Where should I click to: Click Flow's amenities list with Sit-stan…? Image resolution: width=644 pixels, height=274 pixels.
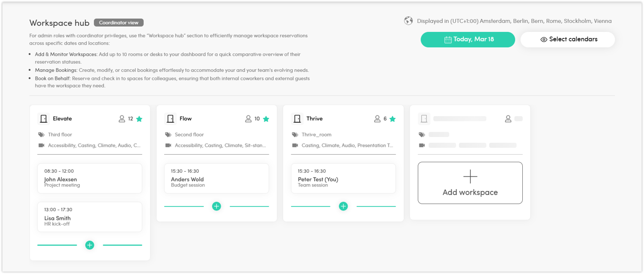click(x=221, y=146)
